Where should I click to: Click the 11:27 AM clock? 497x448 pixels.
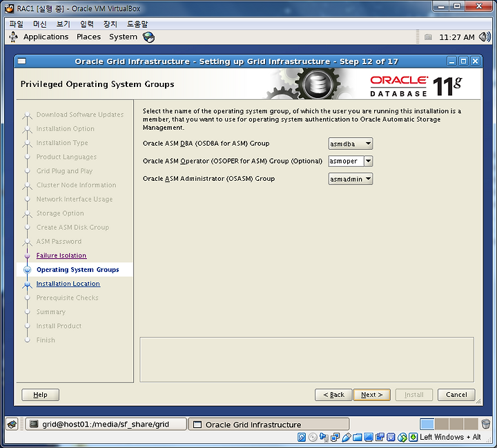pyautogui.click(x=457, y=37)
